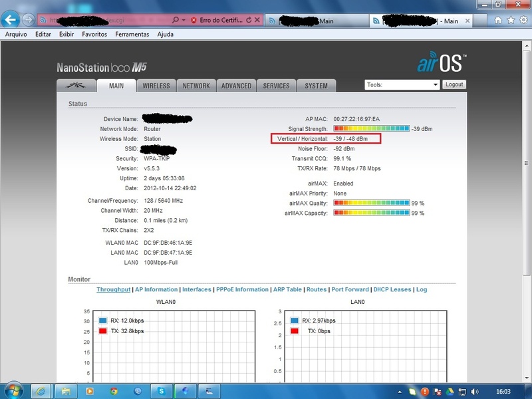The width and height of the screenshot is (532, 399).
Task: Open the Ajuda menu
Action: click(165, 35)
